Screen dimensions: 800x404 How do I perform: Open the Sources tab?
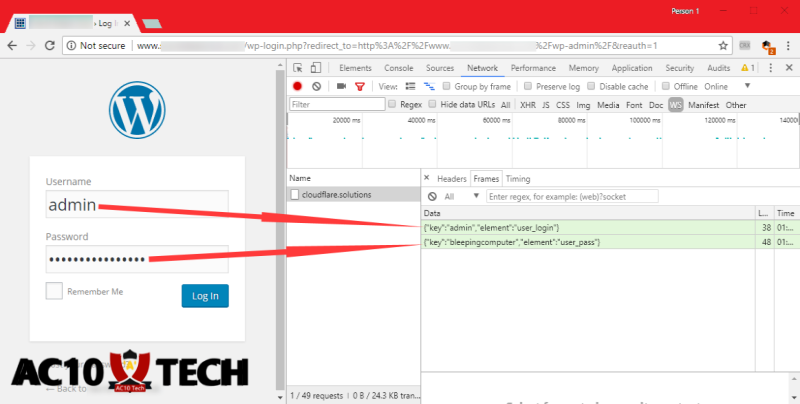(x=440, y=68)
